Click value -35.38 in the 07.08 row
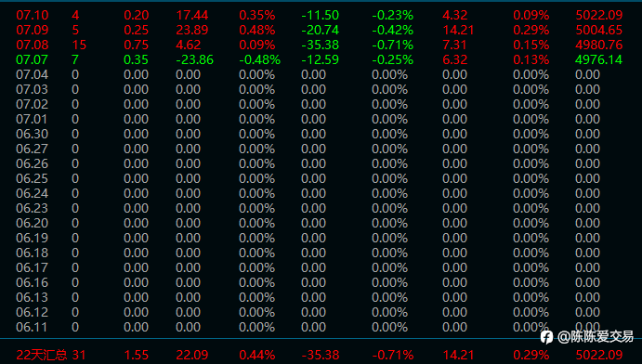This screenshot has width=642, height=364. (321, 45)
